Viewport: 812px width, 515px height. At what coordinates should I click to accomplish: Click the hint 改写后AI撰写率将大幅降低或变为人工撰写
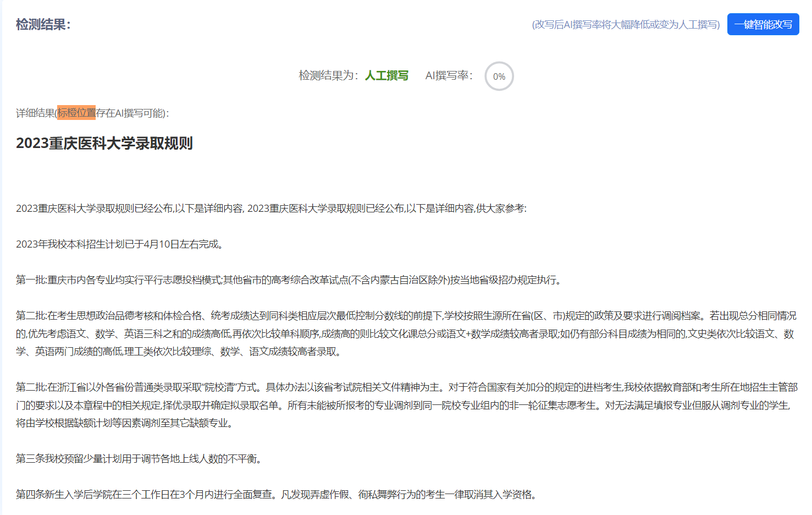tap(626, 25)
